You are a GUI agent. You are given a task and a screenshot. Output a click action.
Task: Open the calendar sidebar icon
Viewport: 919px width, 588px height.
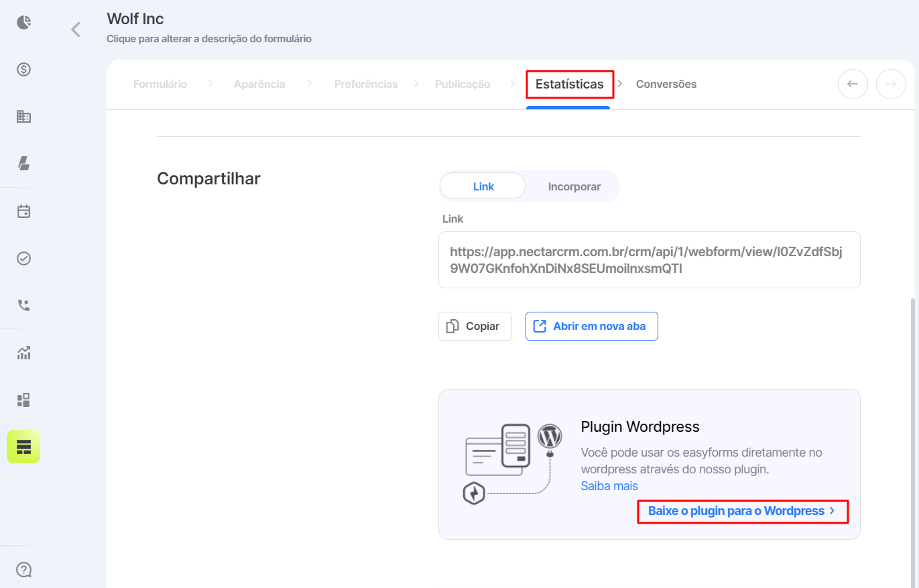coord(24,212)
